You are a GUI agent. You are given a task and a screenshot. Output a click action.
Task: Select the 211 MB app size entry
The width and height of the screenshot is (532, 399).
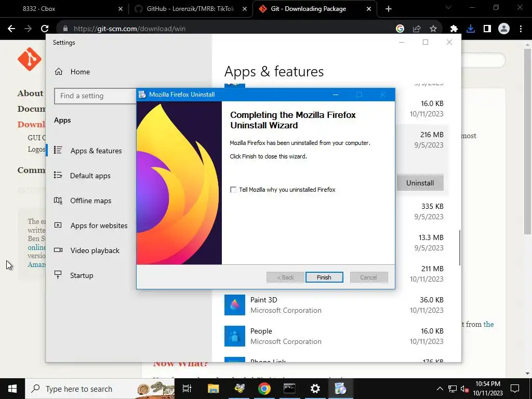point(432,269)
